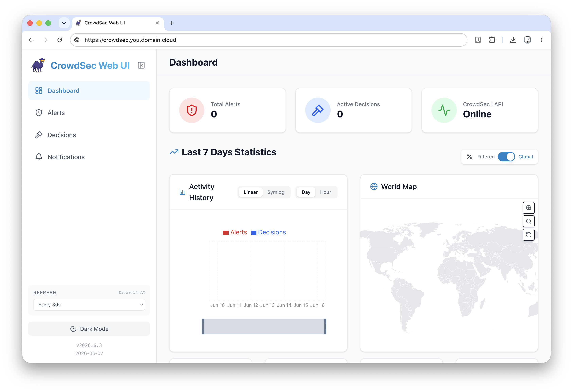Click the Filtered label
The image size is (573, 392).
click(x=486, y=157)
